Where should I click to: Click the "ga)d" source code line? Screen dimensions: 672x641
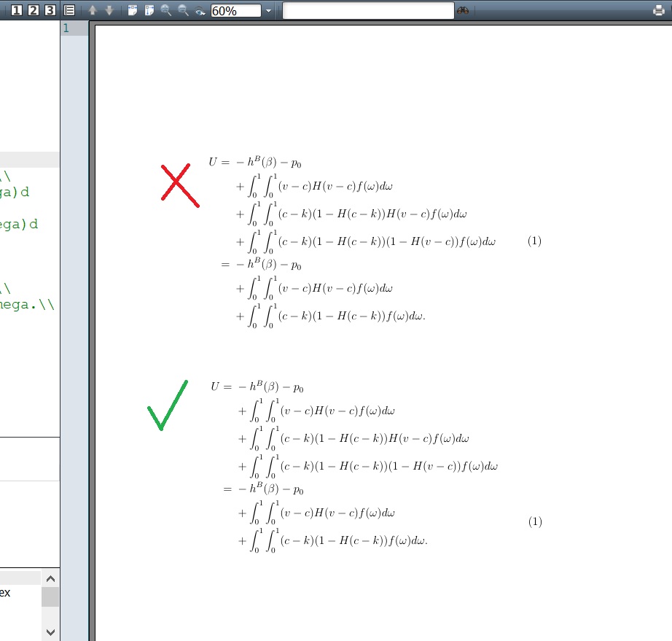point(15,192)
